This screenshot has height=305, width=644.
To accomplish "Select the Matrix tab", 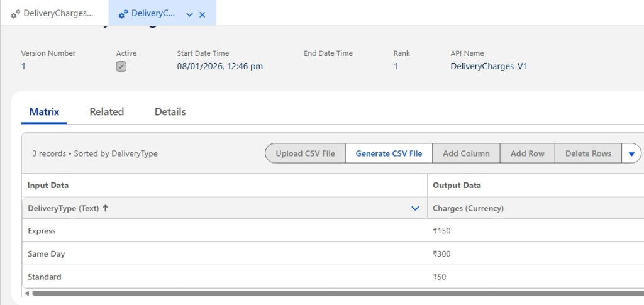I will [x=44, y=111].
